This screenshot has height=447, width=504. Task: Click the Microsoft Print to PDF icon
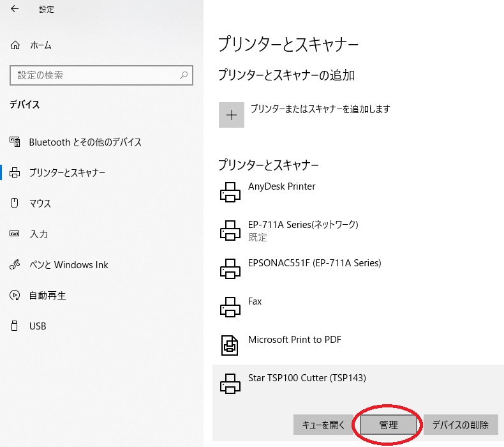[230, 345]
